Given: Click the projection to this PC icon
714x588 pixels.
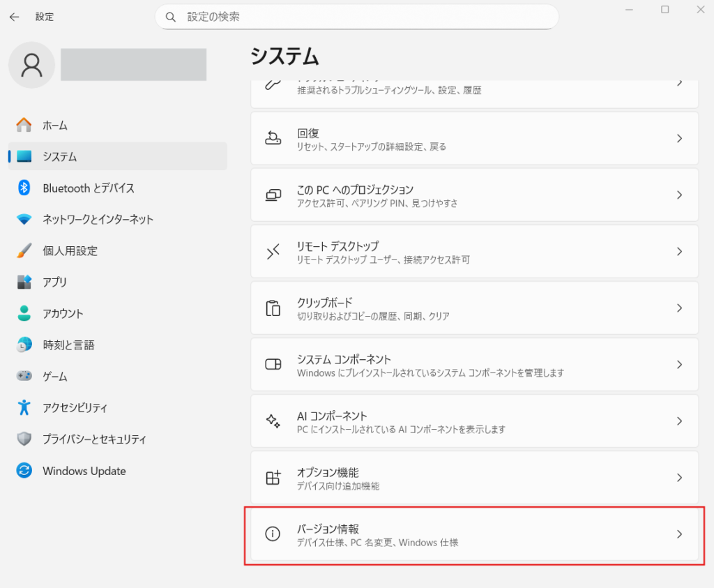Looking at the screenshot, I should (273, 195).
